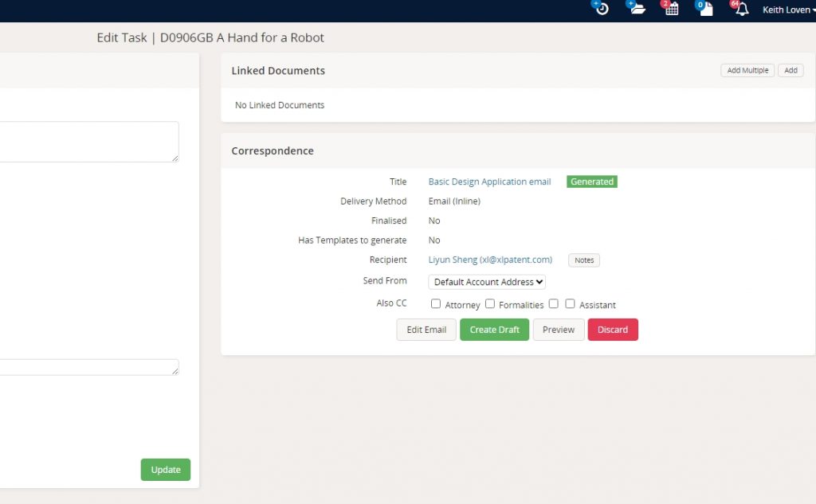
Task: Tick the Formalities CC checkbox
Action: 490,303
